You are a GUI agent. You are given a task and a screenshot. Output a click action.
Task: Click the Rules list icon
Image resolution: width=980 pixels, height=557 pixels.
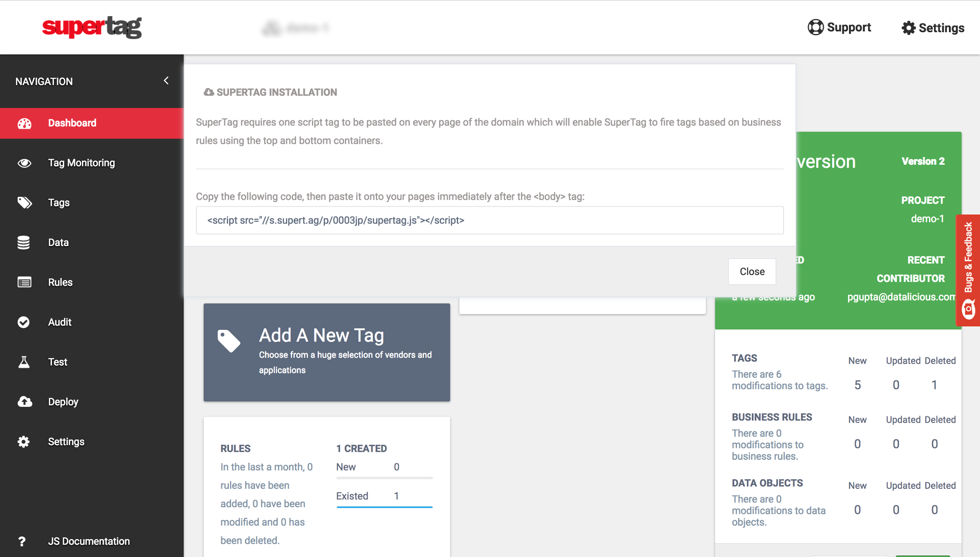24,282
